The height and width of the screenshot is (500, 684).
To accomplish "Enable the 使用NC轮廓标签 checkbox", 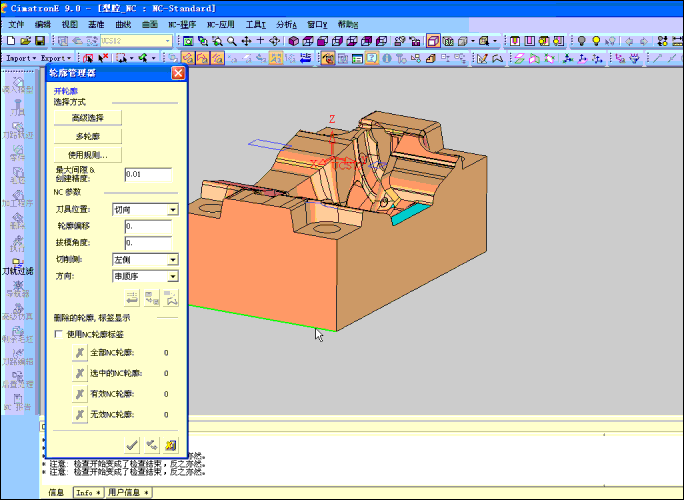I will click(x=58, y=334).
